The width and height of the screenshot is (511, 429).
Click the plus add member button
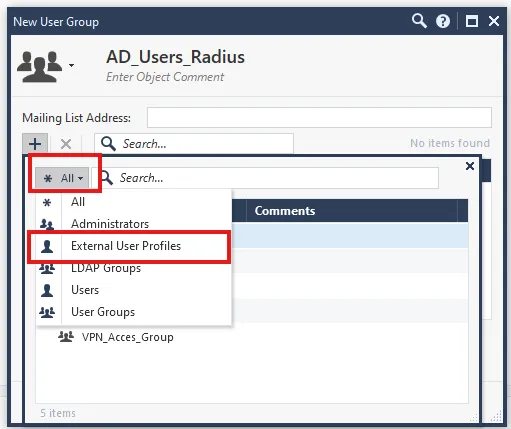[35, 144]
